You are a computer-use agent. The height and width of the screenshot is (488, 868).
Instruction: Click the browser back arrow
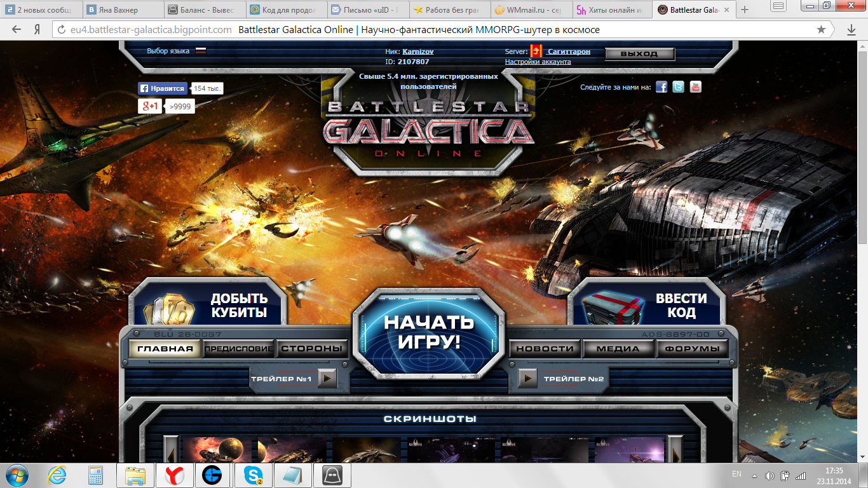pos(17,30)
